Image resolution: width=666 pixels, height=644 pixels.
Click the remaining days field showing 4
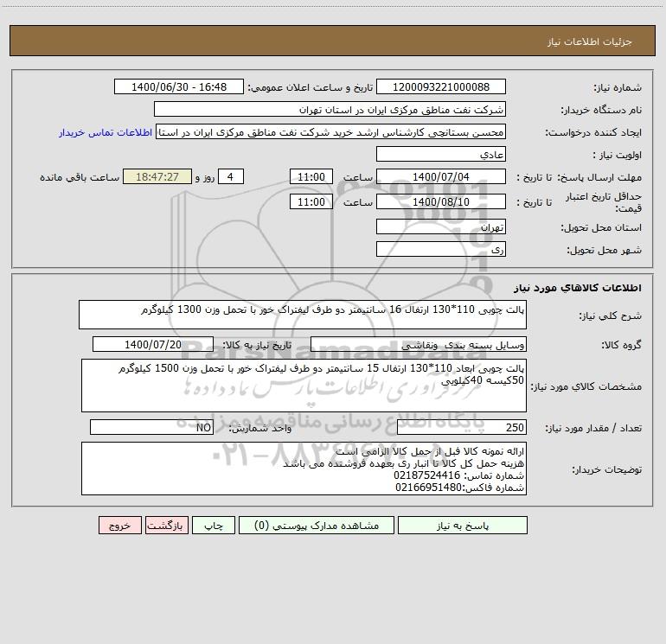(x=231, y=176)
